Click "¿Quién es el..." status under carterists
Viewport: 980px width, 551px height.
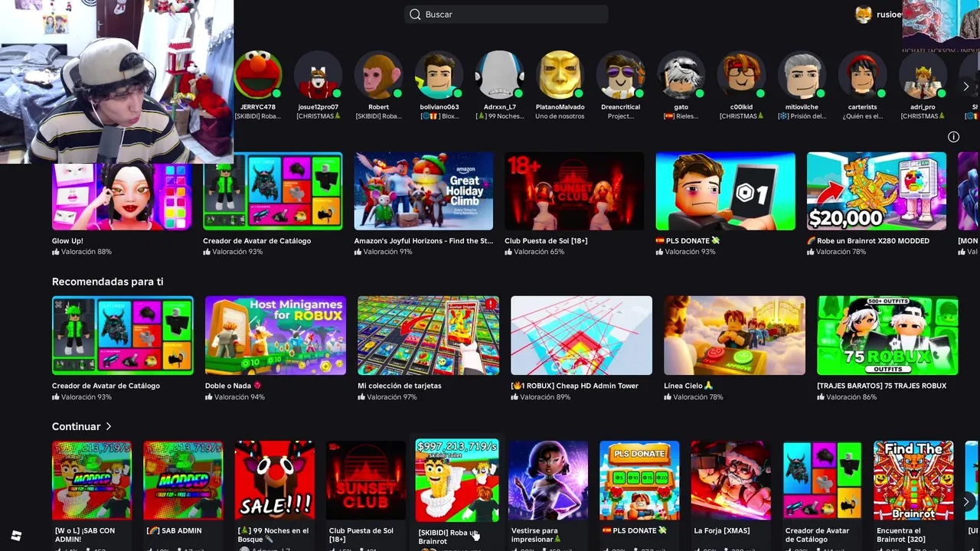coord(862,116)
